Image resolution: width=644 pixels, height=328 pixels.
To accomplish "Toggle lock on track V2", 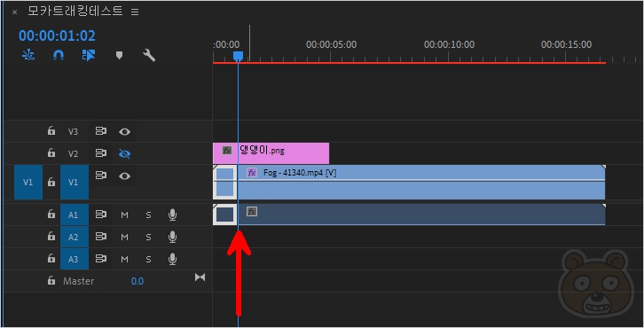I will point(51,153).
